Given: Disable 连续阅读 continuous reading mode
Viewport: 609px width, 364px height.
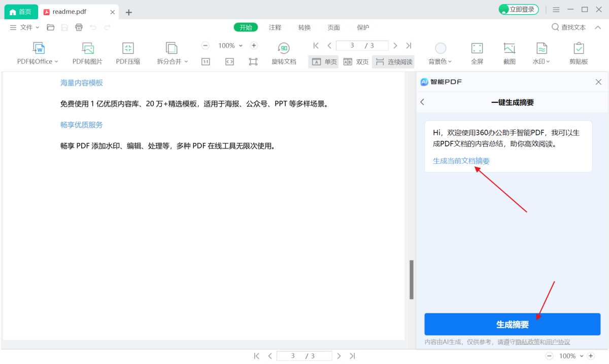Looking at the screenshot, I should click(393, 61).
